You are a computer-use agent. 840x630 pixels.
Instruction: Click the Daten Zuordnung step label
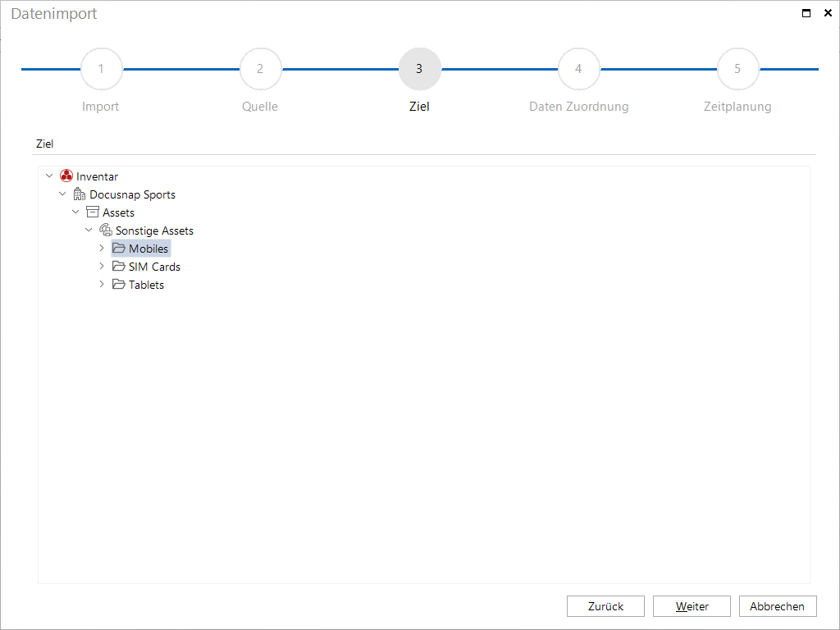(578, 107)
